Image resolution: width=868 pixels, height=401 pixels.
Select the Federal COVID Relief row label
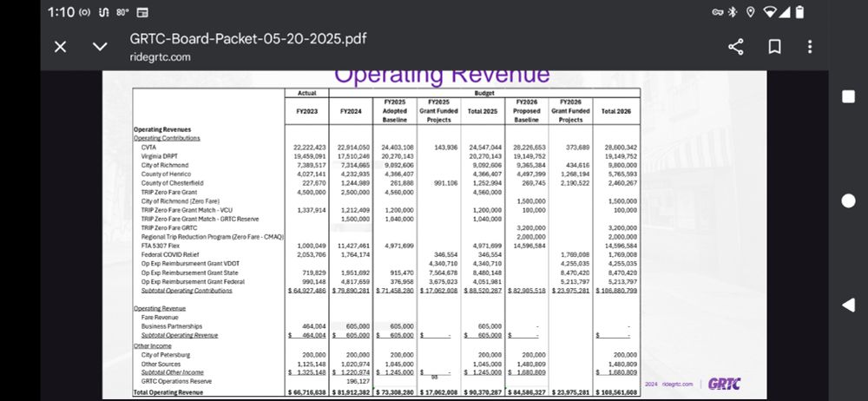point(169,254)
